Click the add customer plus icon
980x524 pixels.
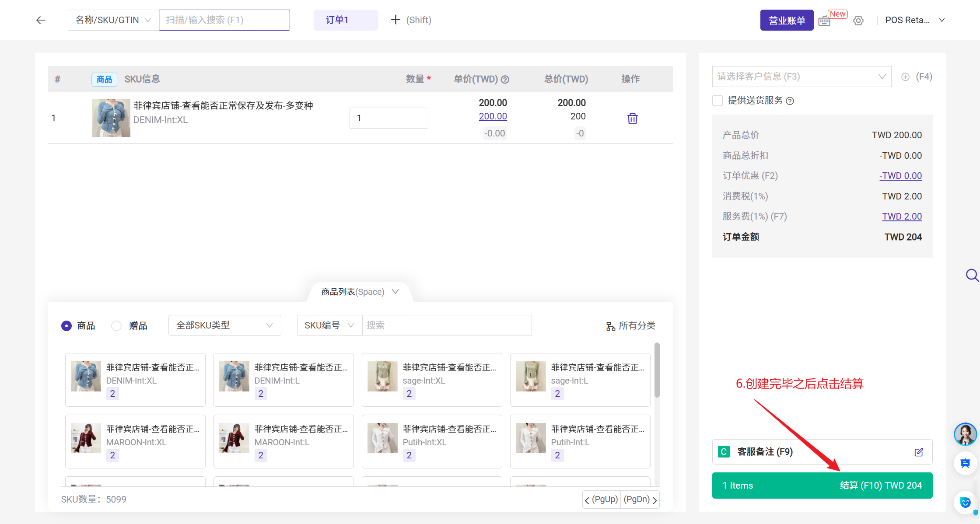coord(905,77)
